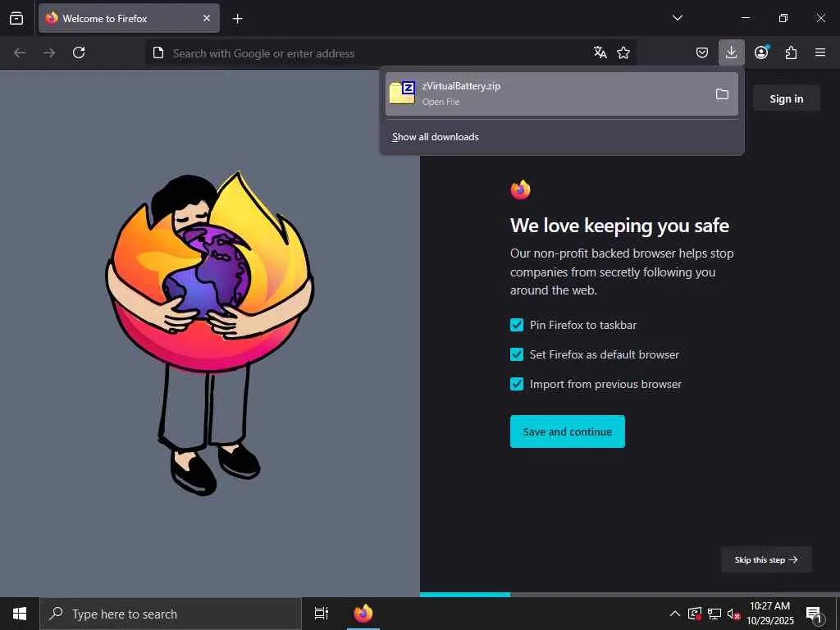Restore down the Firefox window

tap(783, 18)
